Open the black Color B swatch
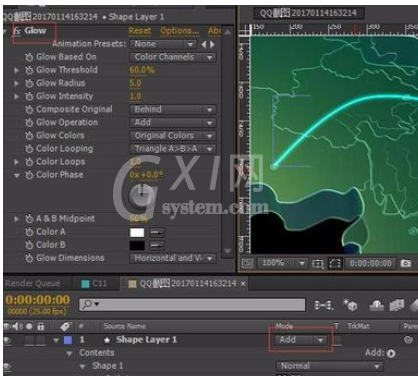 click(137, 246)
